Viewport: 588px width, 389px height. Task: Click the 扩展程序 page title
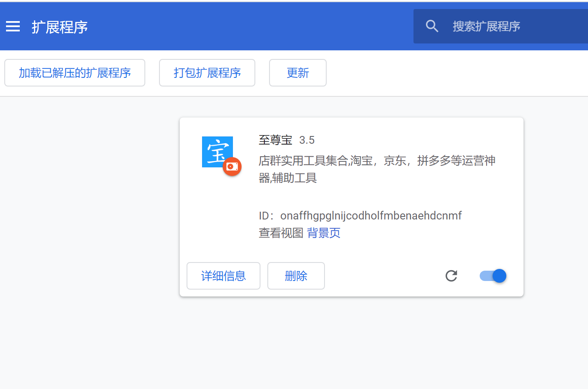60,27
